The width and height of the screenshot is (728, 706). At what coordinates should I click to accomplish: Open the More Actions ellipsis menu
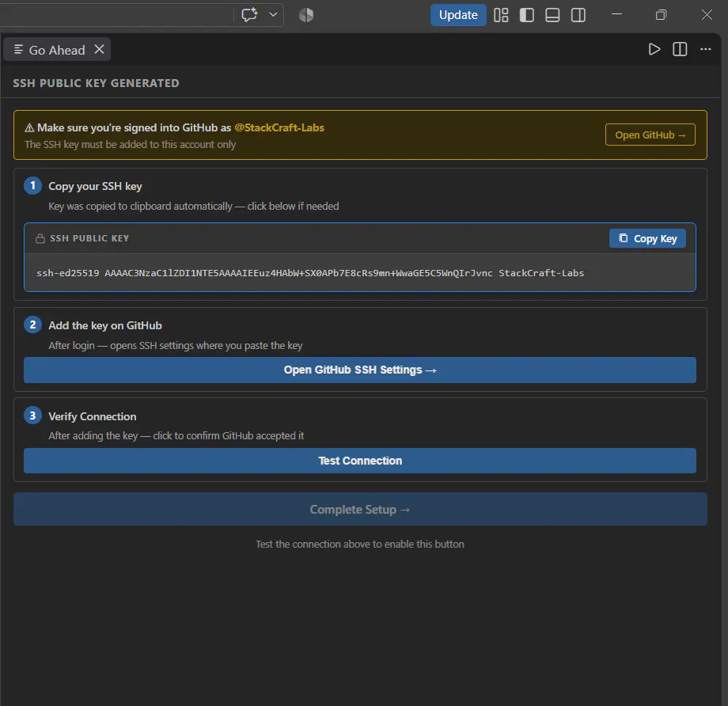(706, 49)
